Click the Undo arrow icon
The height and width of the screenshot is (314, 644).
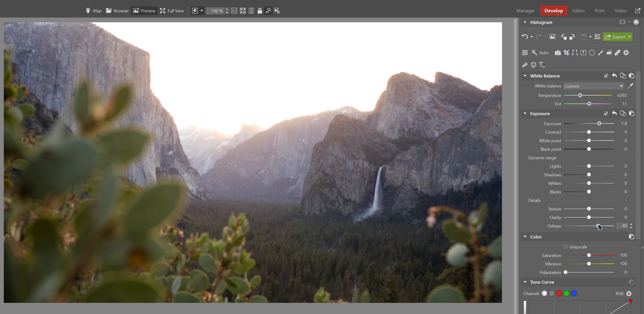(525, 37)
